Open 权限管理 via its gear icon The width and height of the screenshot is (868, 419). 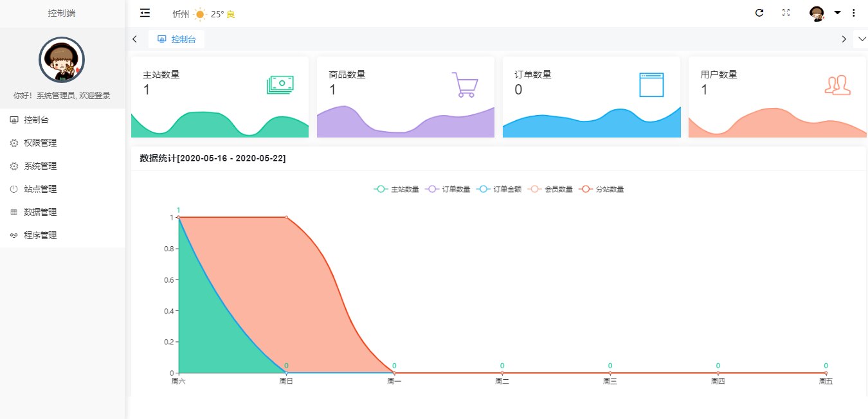(x=14, y=142)
